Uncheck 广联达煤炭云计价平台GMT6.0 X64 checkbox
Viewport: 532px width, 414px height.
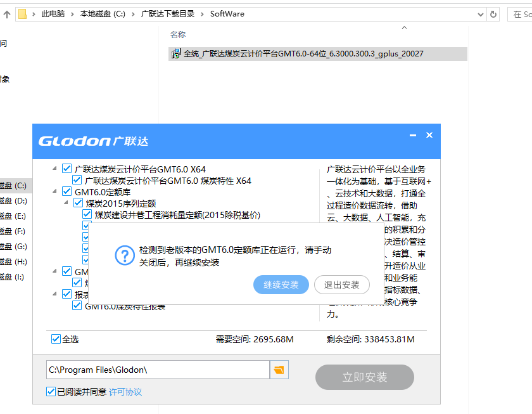(x=67, y=169)
